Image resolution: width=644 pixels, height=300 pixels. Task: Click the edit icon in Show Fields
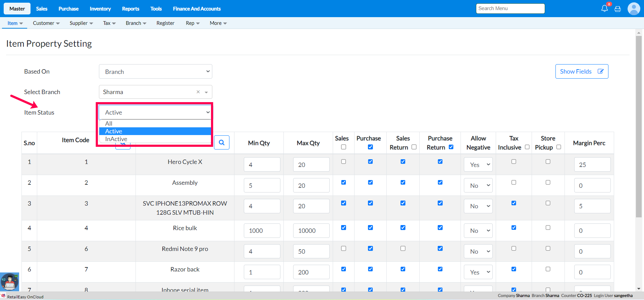point(600,72)
